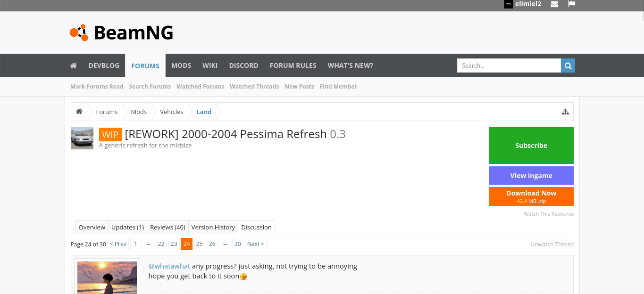Click the search magnifier button
This screenshot has width=644, height=294.
point(568,65)
